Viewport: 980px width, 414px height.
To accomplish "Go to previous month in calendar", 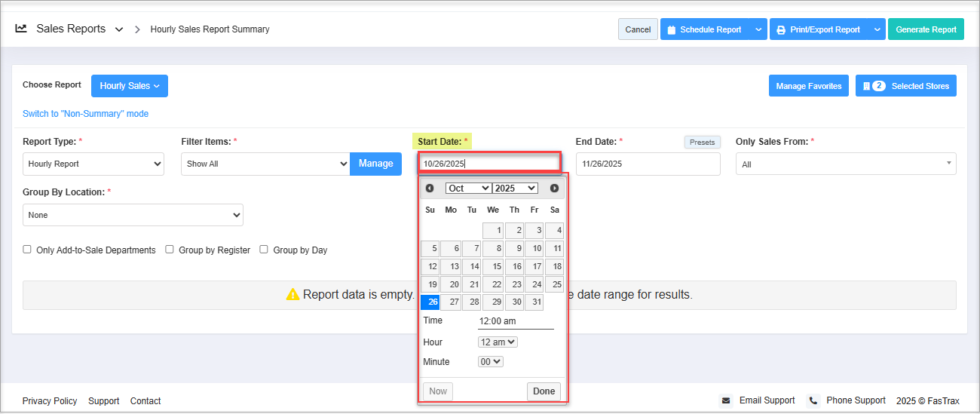I will coord(430,189).
